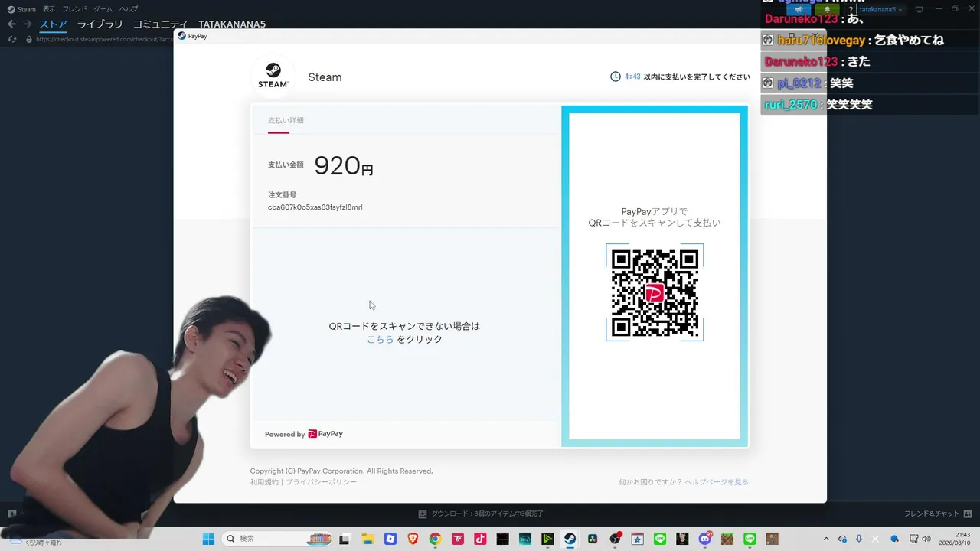Open the TATAKANANA5 profile tab
The width and height of the screenshot is (980, 551).
(232, 24)
